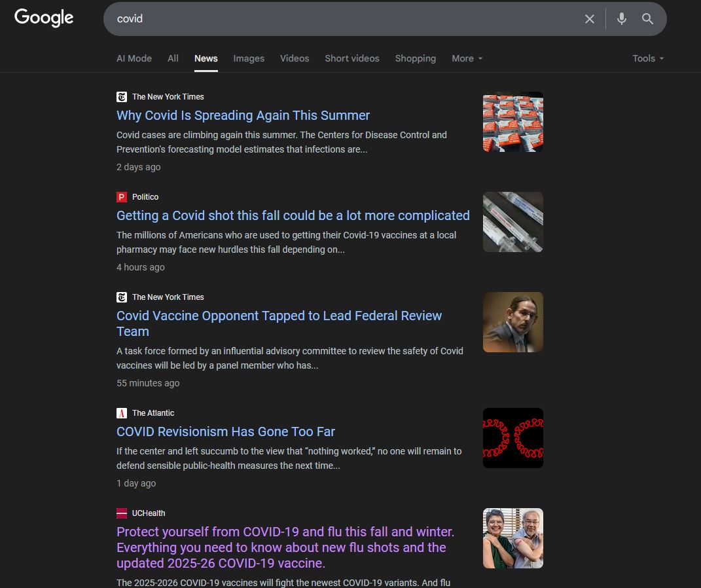The height and width of the screenshot is (588, 701).
Task: Open 'Why Covid Is Spreading Again This Summer'
Action: click(243, 115)
